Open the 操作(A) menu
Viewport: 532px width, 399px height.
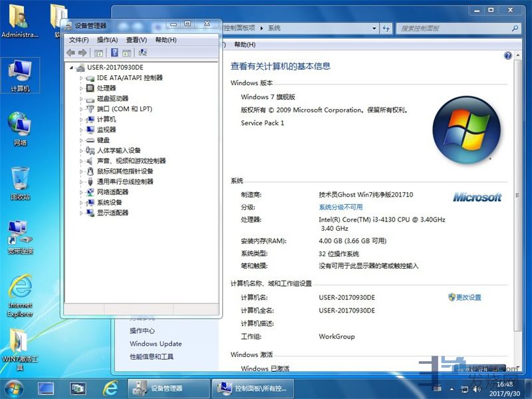point(107,40)
